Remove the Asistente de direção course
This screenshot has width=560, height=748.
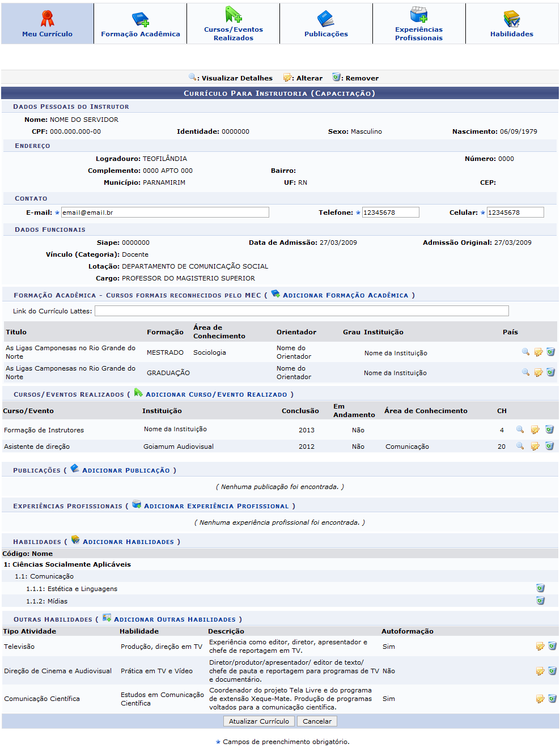[549, 446]
